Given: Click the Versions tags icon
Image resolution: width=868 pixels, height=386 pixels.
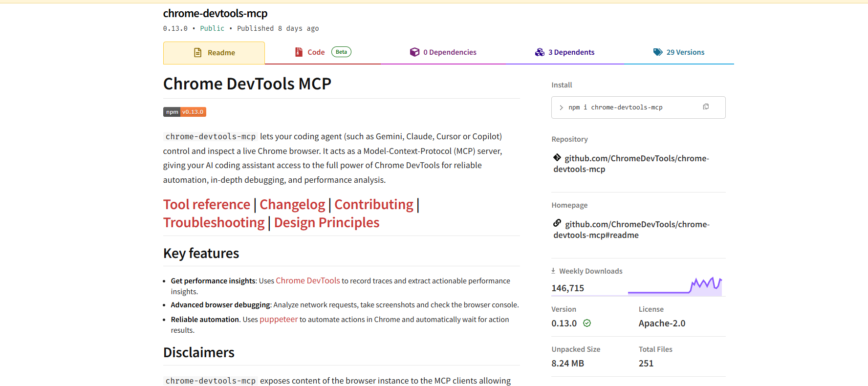Looking at the screenshot, I should point(658,52).
